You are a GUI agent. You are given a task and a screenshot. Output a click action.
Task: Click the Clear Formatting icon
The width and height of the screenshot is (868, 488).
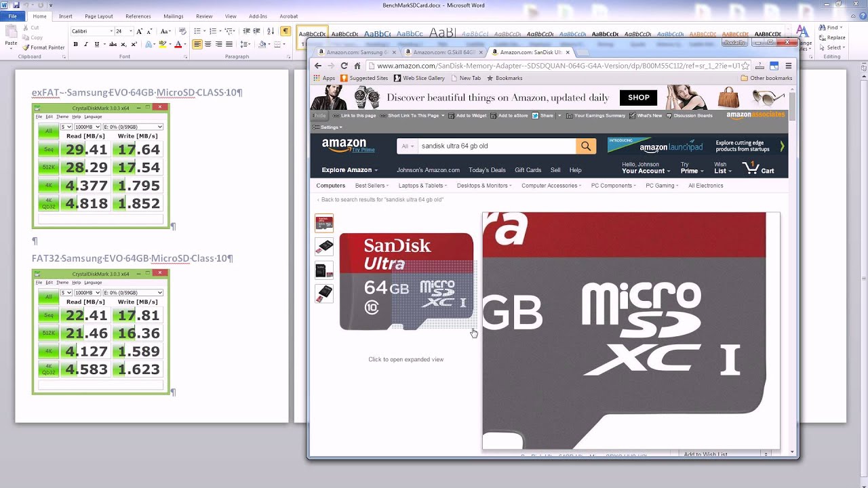click(182, 31)
